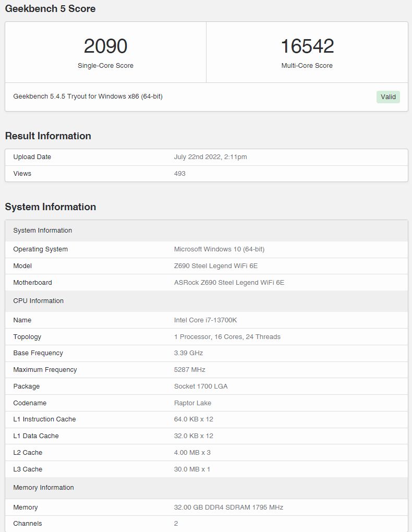Click the single-core score 2090

pos(105,46)
